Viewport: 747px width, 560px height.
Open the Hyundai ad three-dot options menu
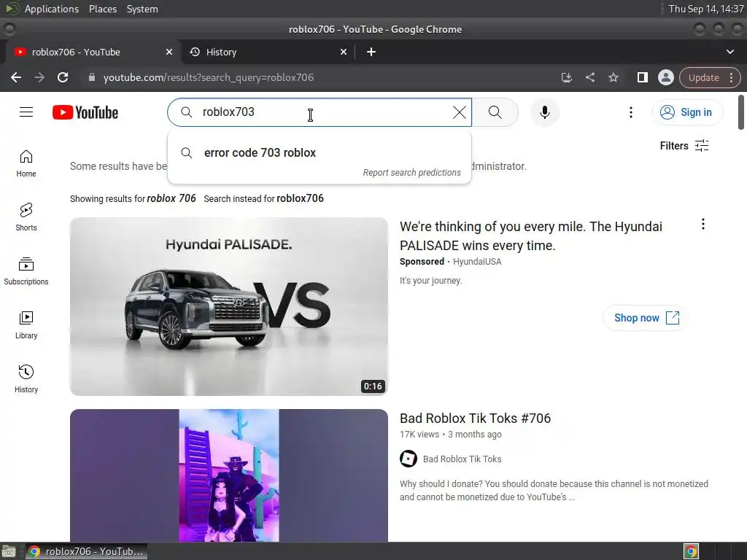click(703, 225)
